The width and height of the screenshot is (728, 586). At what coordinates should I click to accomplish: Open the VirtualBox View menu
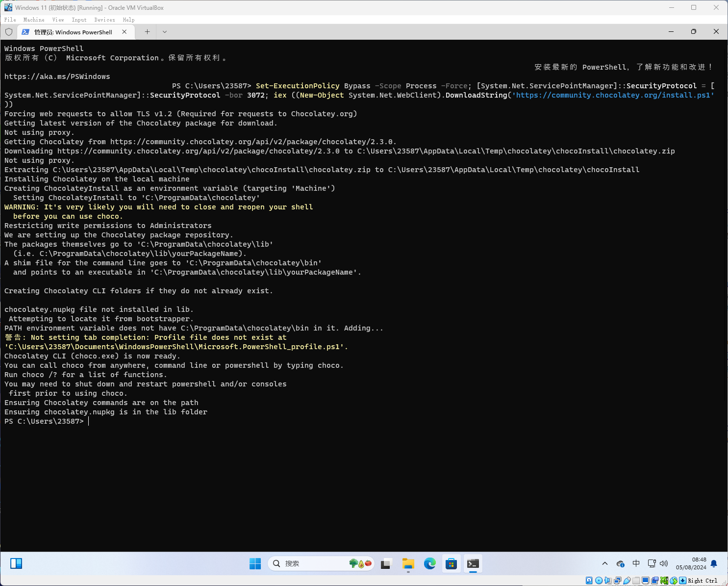(x=58, y=20)
